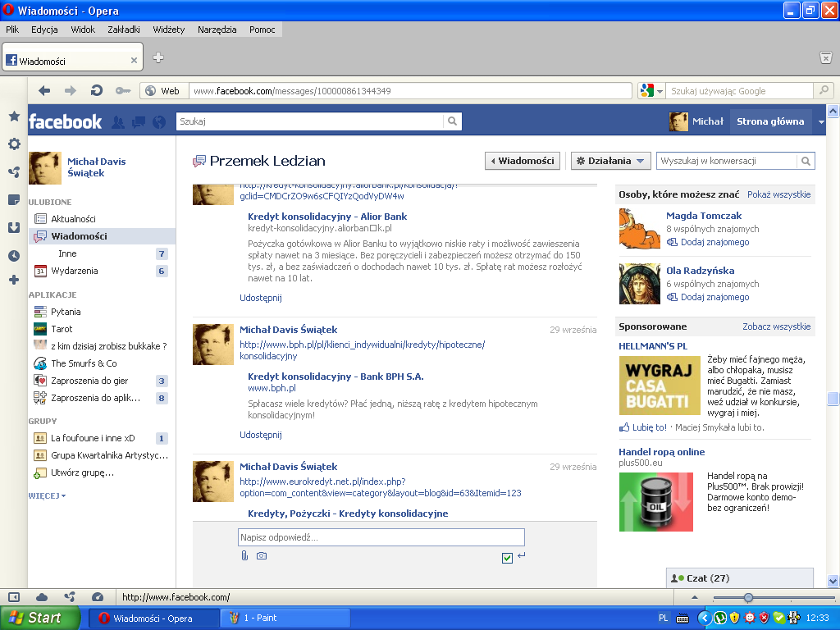Image resolution: width=840 pixels, height=630 pixels.
Task: Click the Napisz odpowiedź reply field
Action: [x=381, y=537]
